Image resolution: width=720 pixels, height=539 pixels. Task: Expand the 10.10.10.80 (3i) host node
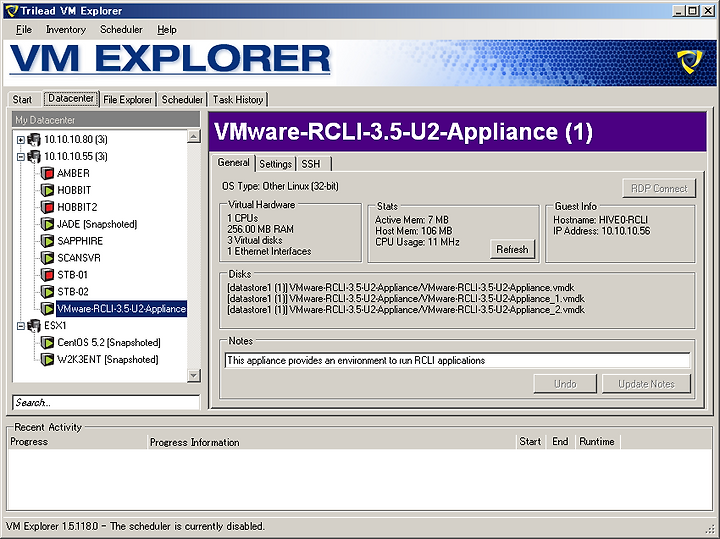point(21,140)
